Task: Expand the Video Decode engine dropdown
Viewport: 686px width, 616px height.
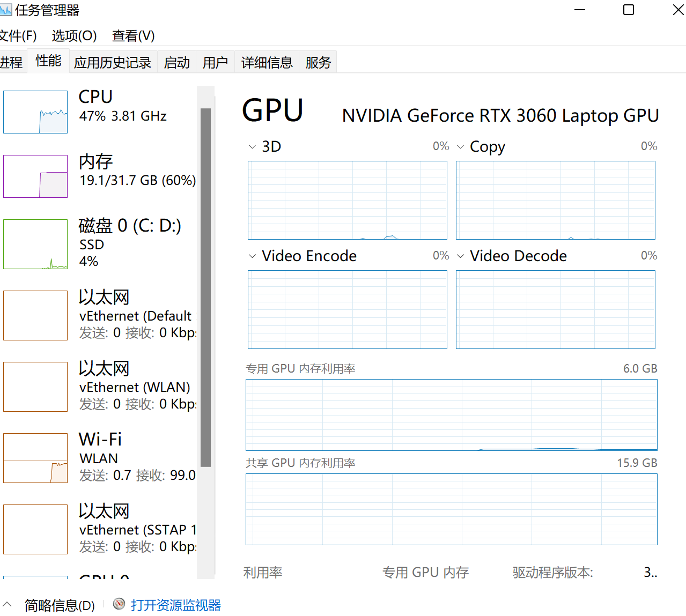Action: 461,256
